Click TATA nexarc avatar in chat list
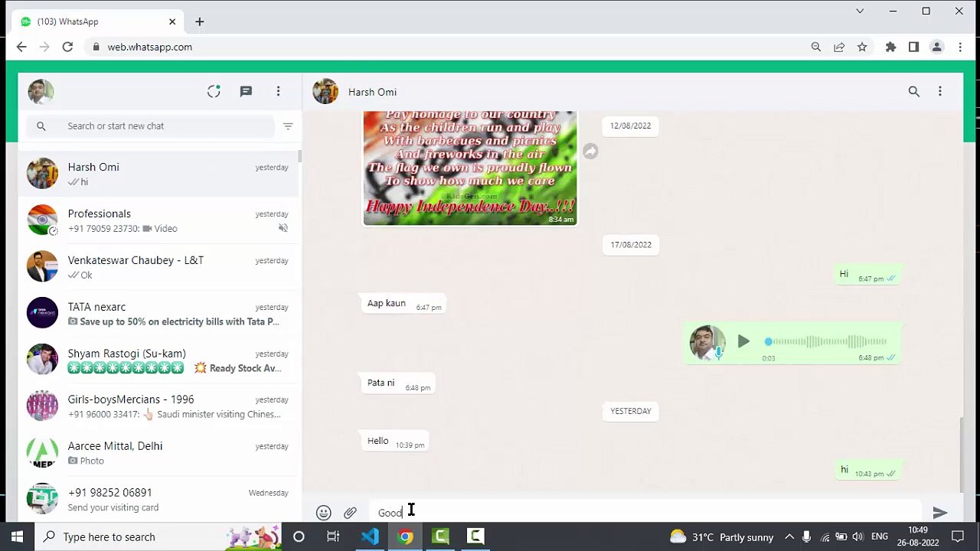The image size is (980, 551). coord(42,313)
